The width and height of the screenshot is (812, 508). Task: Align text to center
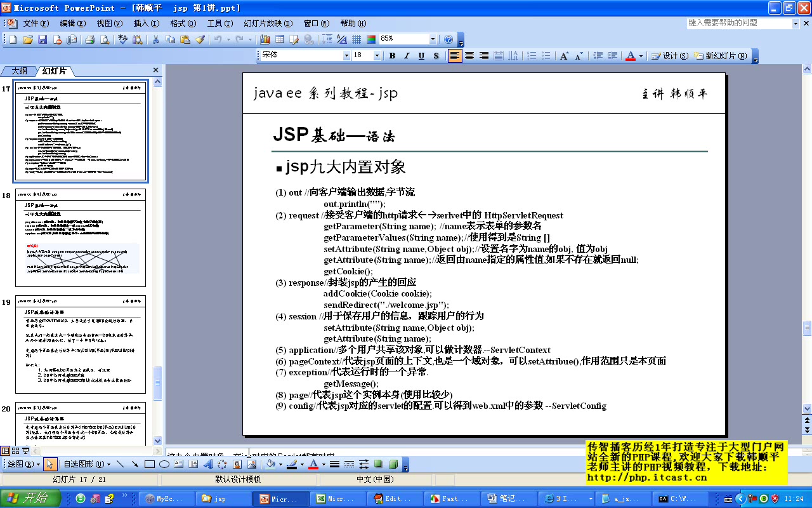[x=469, y=56]
